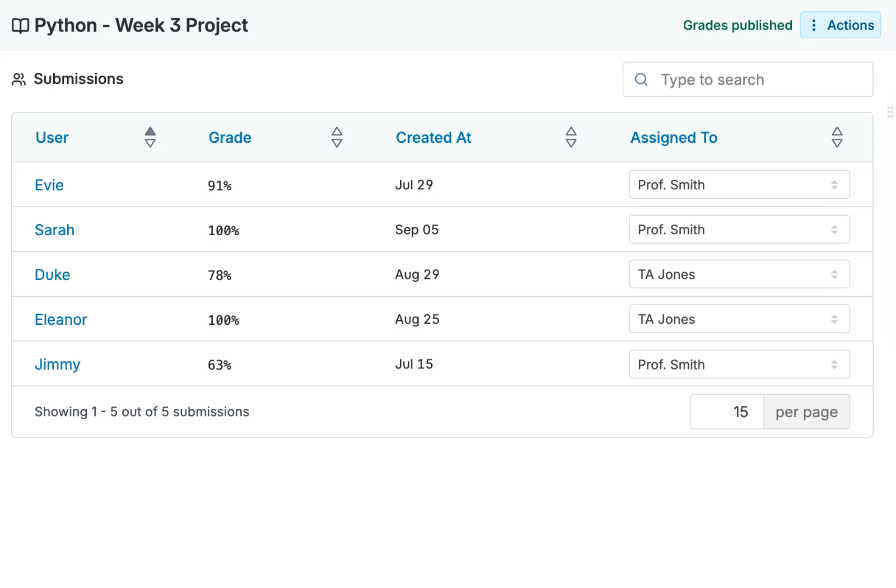View Evie's submission details

[49, 185]
